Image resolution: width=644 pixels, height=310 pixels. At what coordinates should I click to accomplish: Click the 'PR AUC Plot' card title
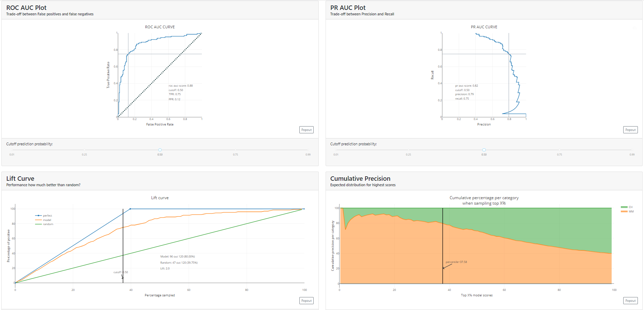pyautogui.click(x=348, y=8)
